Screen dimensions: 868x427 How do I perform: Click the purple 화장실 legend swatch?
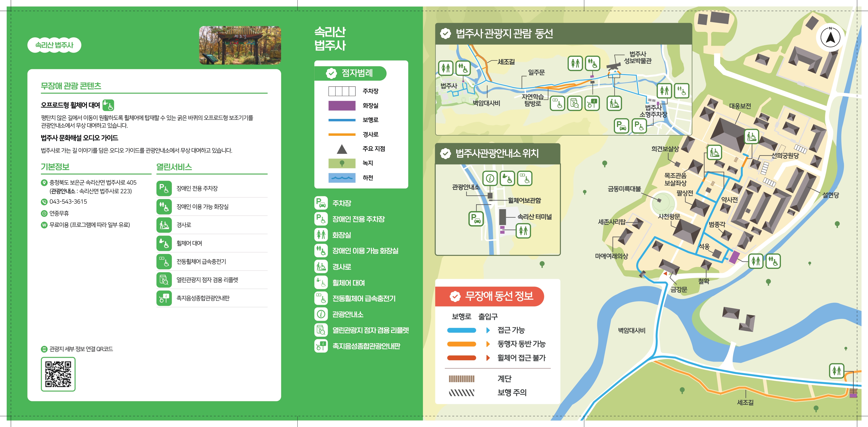click(x=342, y=106)
